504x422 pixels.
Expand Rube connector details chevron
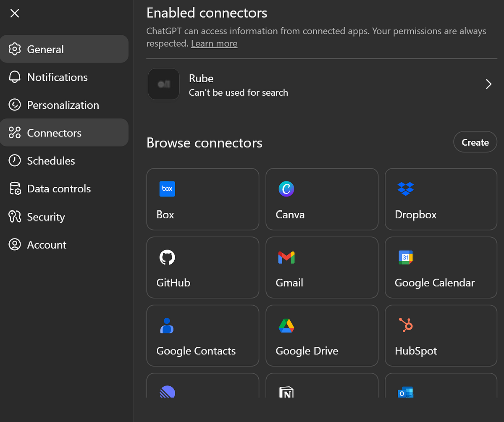[x=488, y=84]
